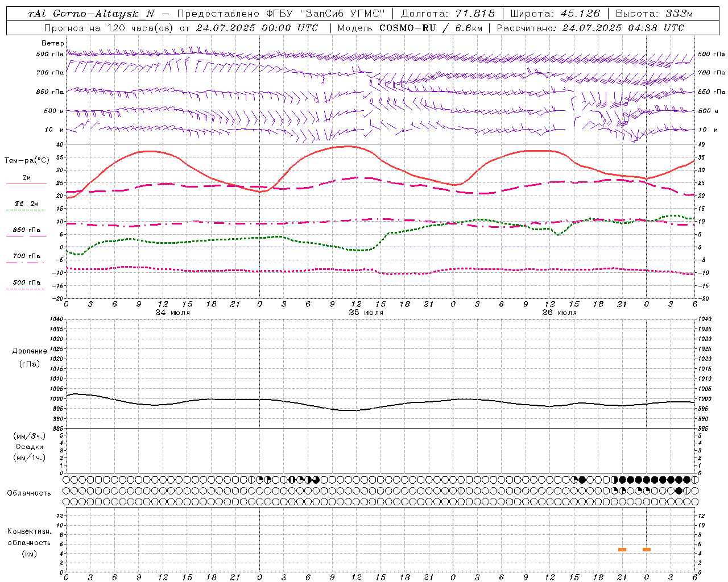Select the Широта: 45.126 header value
The width and height of the screenshot is (728, 582).
point(555,14)
